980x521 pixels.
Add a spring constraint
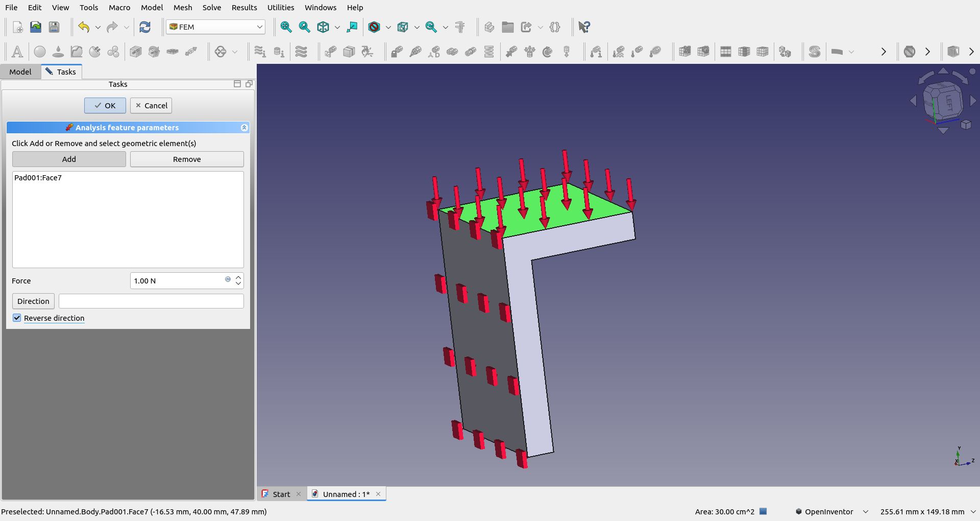coord(489,52)
